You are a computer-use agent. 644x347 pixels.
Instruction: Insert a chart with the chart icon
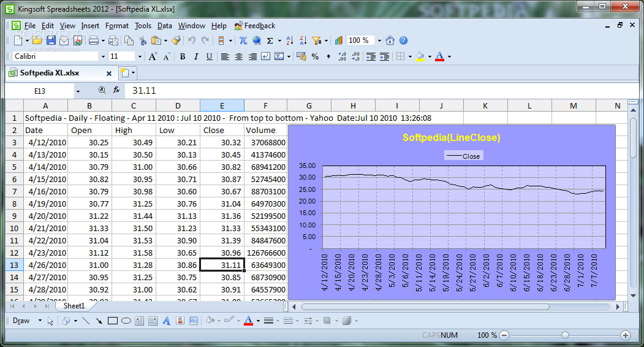click(x=338, y=40)
